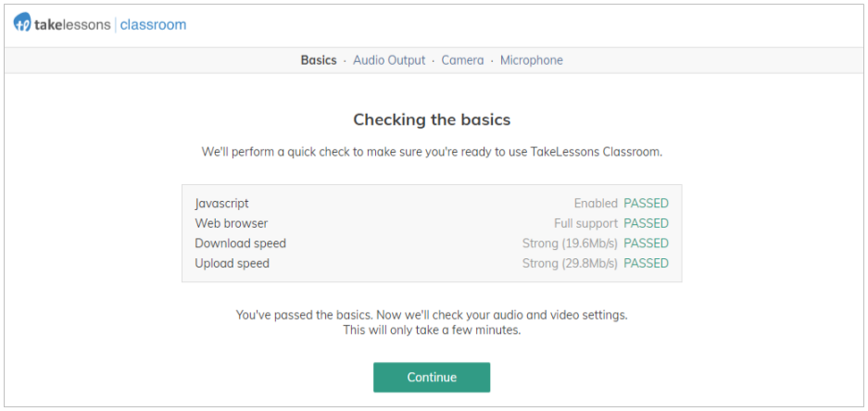Click the Continue button
868x411 pixels.
pos(432,378)
